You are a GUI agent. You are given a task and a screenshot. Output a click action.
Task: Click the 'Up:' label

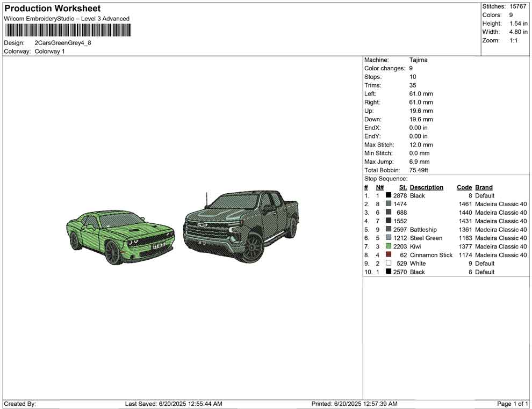click(x=369, y=111)
